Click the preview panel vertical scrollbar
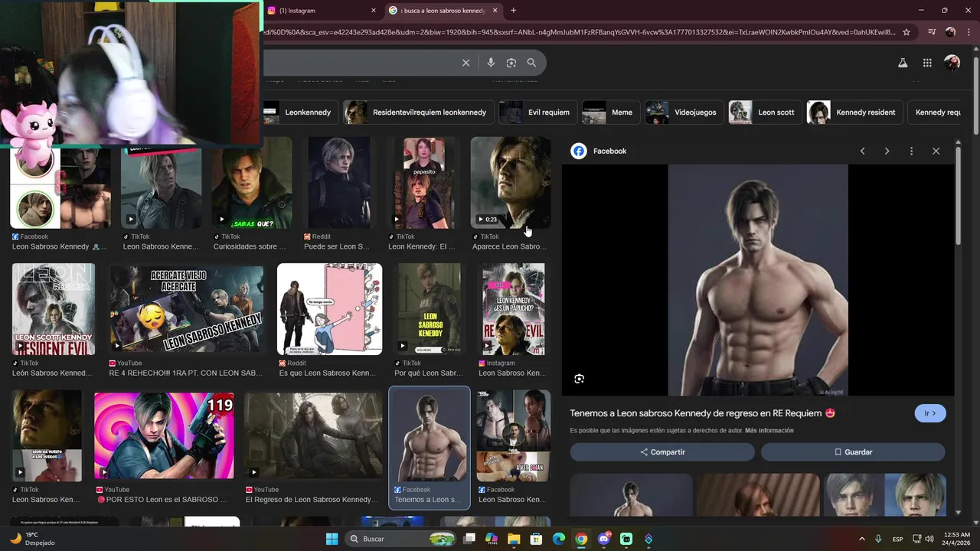The height and width of the screenshot is (551, 980). pos(959,195)
